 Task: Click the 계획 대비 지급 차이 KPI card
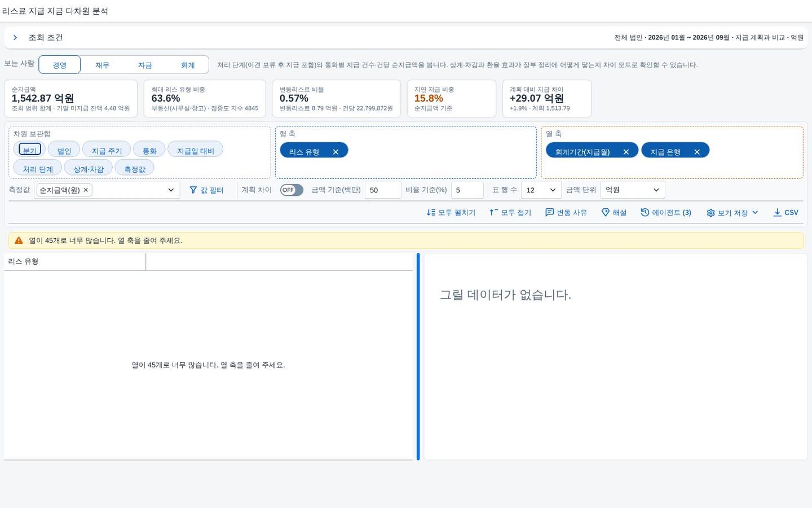[547, 99]
